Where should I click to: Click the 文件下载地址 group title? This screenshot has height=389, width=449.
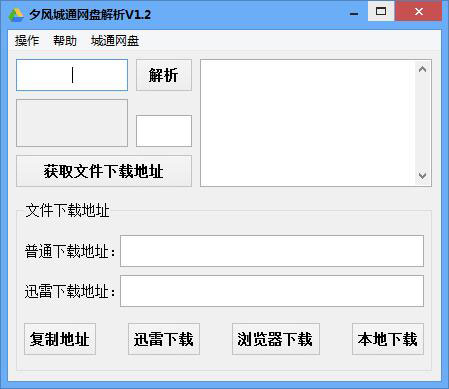[68, 211]
